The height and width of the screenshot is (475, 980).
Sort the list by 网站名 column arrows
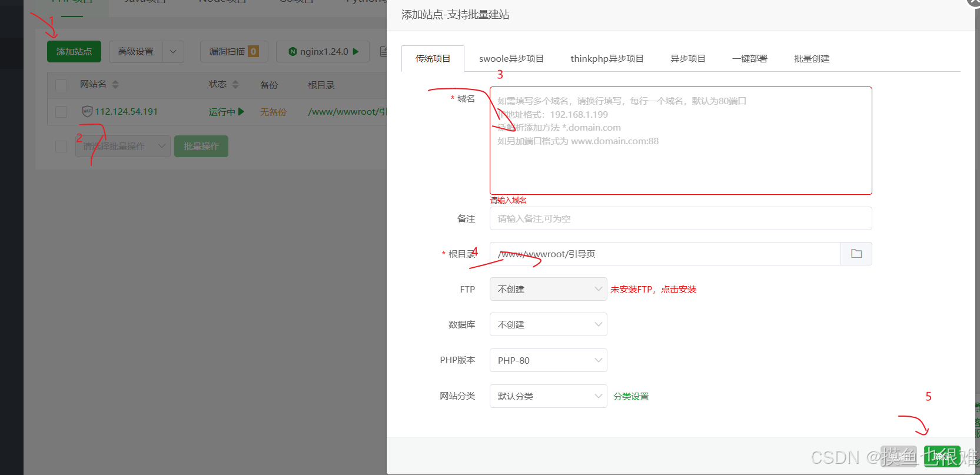115,85
